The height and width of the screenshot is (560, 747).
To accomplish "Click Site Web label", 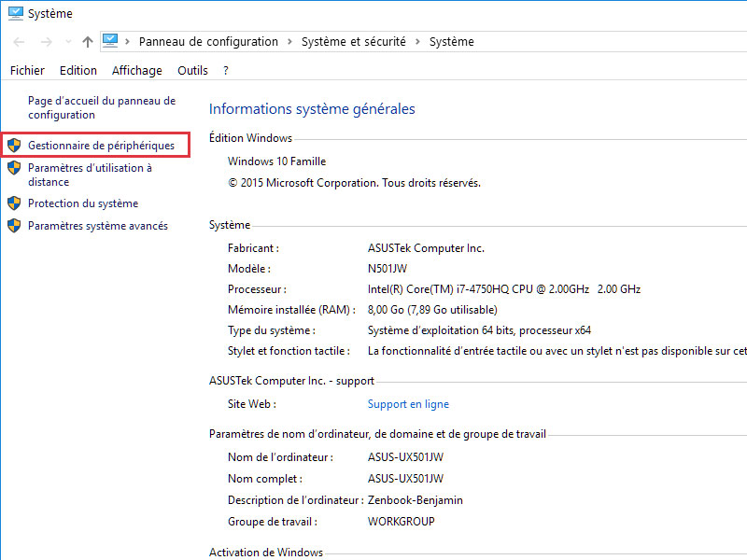I will tap(252, 404).
